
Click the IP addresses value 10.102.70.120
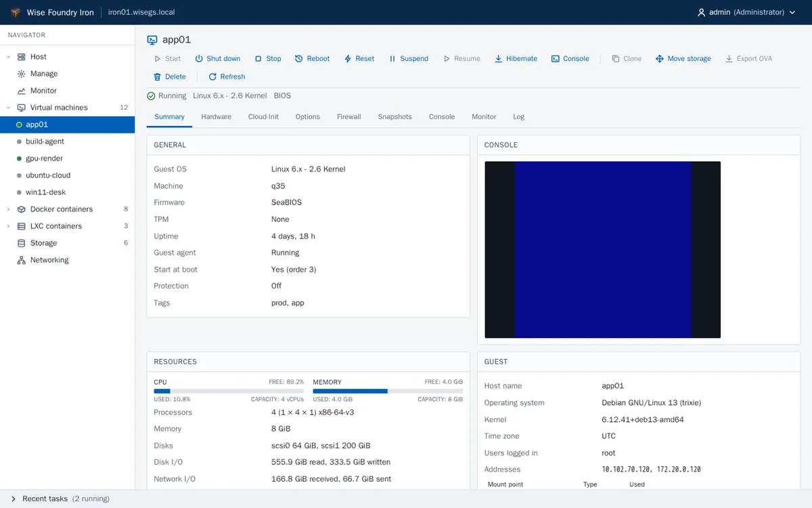(x=627, y=469)
